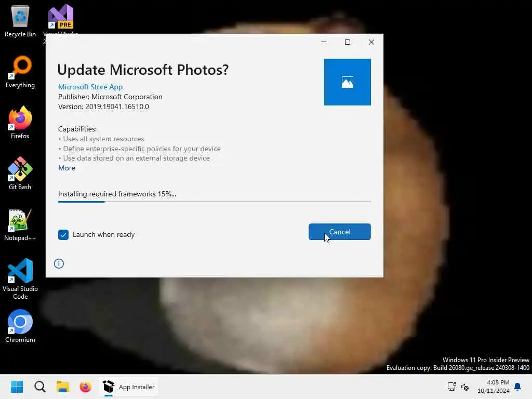Open the Microsoft Store App link
This screenshot has height=399, width=532.
point(90,87)
